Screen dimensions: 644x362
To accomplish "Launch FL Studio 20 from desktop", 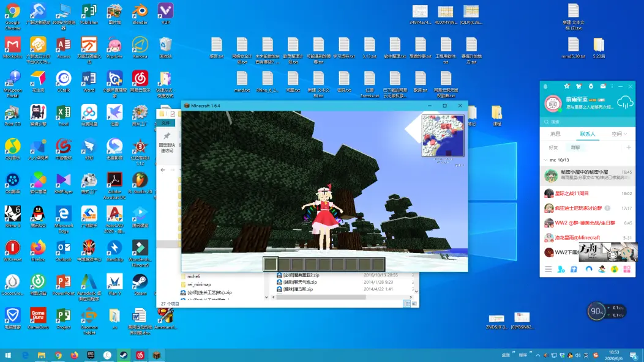I will click(x=140, y=181).
